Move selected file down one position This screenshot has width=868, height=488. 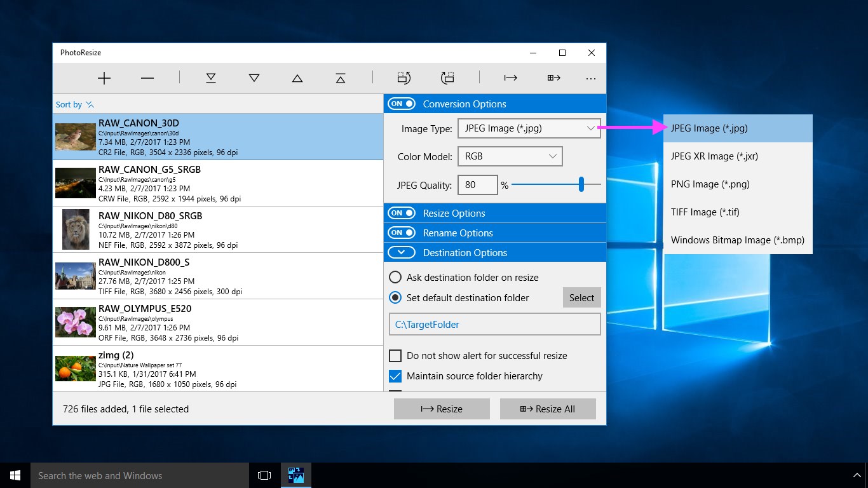click(254, 78)
